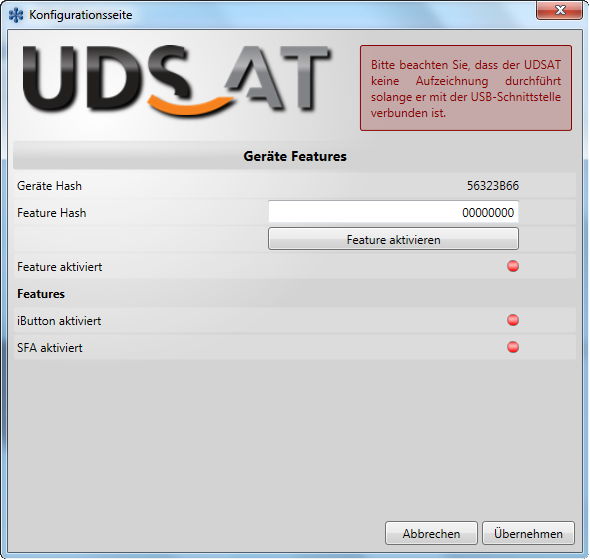This screenshot has height=560, width=590.
Task: Click the Feature aktivieren button
Action: point(393,239)
